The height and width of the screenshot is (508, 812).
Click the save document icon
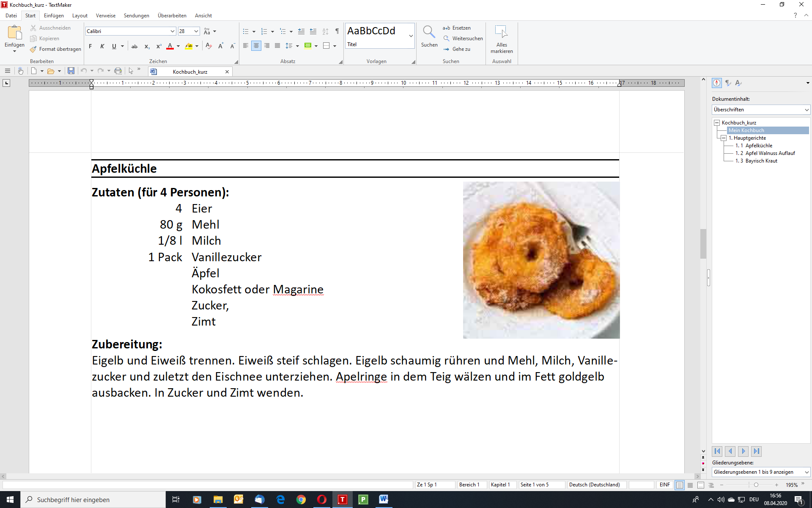click(71, 71)
